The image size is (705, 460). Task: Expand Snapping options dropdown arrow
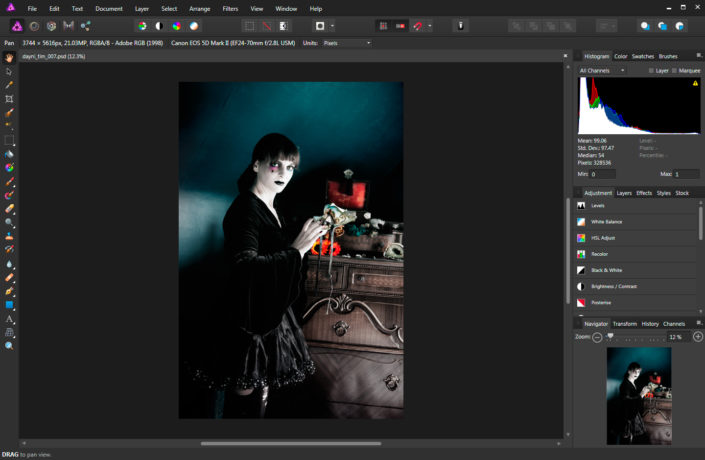[x=430, y=26]
